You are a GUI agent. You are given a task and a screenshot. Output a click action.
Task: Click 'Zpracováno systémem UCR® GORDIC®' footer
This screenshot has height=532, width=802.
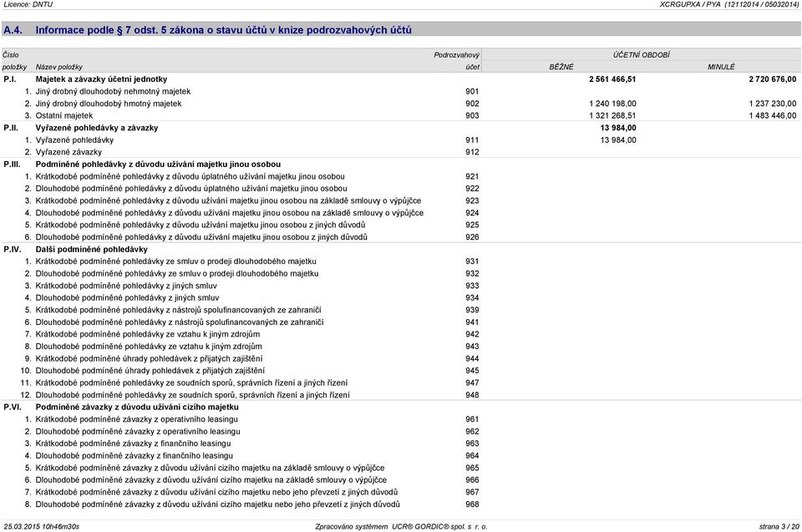(x=402, y=526)
